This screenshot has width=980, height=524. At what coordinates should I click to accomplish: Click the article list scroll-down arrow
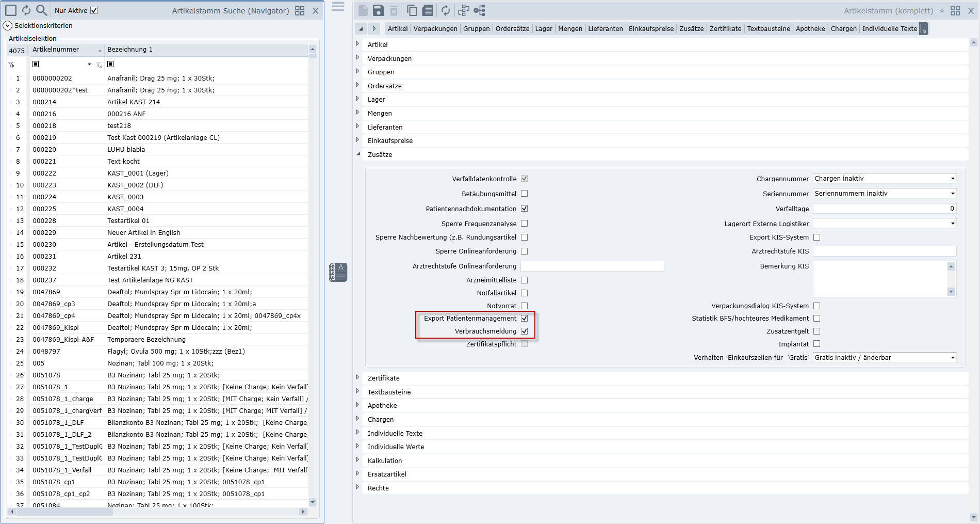[x=312, y=502]
